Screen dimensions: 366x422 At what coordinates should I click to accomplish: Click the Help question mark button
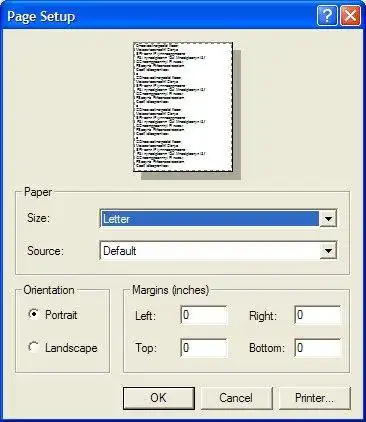click(327, 16)
